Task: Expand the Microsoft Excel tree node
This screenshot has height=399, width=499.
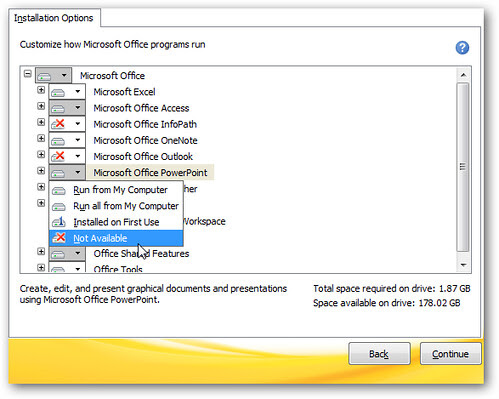Action: point(41,90)
